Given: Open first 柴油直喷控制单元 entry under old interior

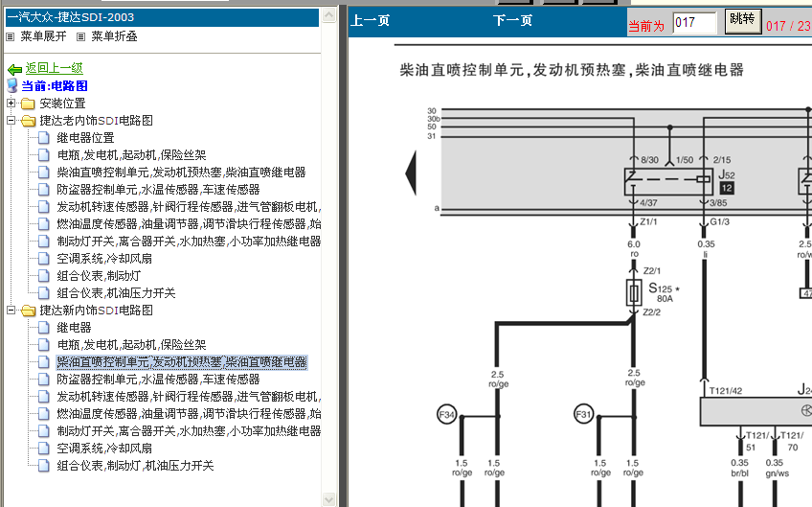Looking at the screenshot, I should (x=181, y=173).
